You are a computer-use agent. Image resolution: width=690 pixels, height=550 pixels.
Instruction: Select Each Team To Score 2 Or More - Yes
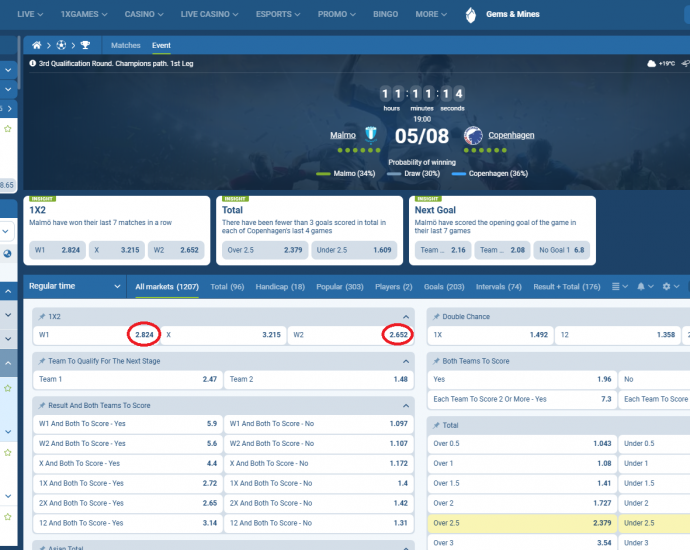tap(522, 399)
